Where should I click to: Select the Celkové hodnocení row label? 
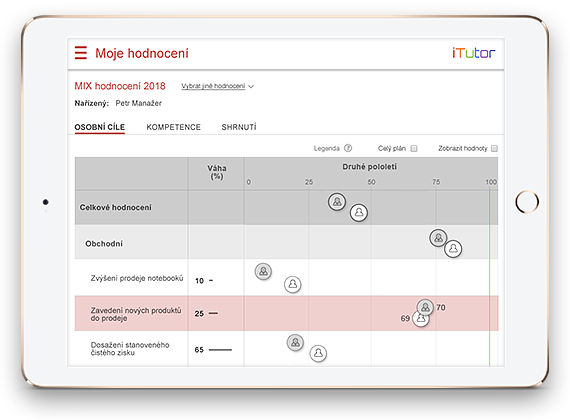click(115, 207)
